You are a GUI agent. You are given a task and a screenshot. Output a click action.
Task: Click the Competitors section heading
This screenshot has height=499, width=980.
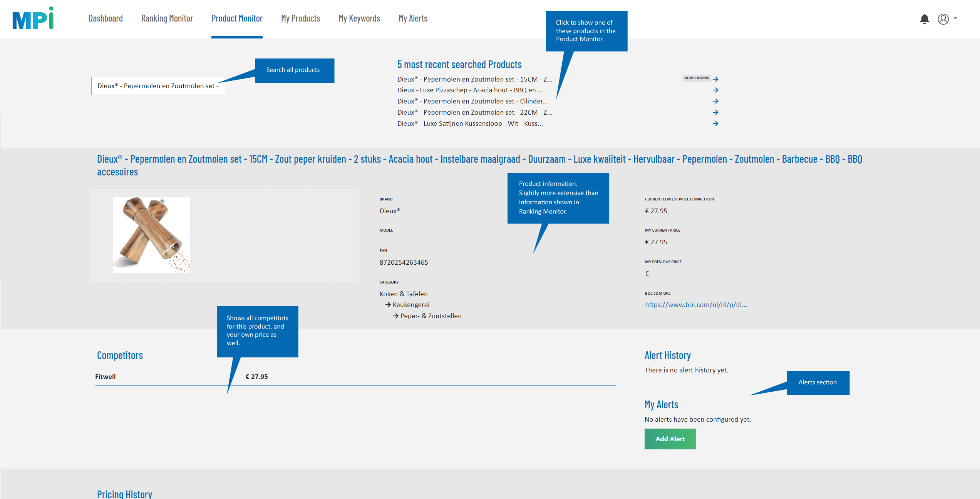pyautogui.click(x=120, y=355)
